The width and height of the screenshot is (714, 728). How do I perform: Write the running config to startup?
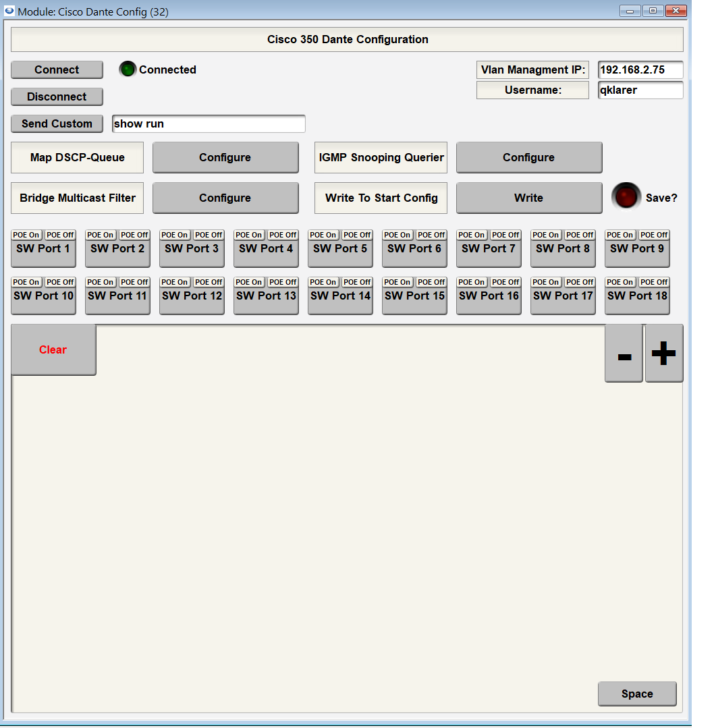tap(529, 198)
